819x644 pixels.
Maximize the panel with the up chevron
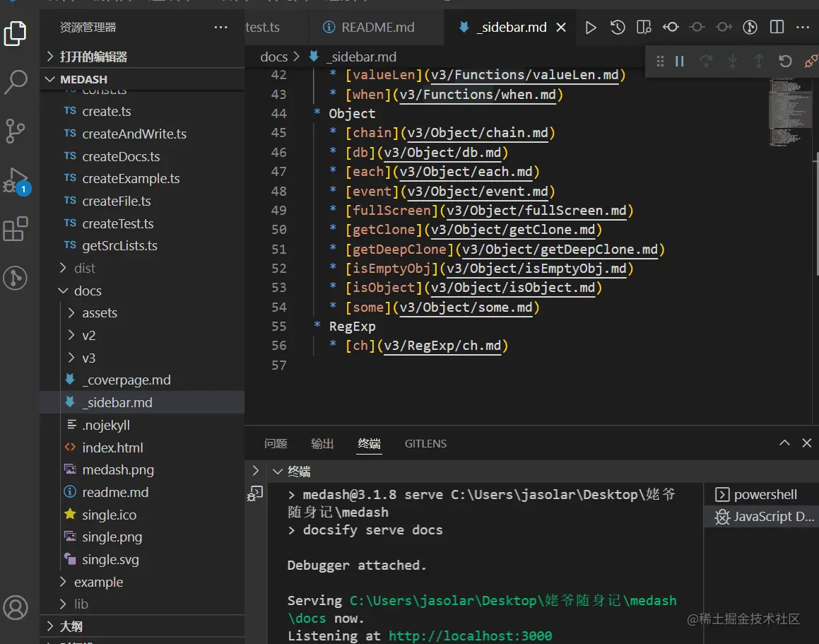784,443
